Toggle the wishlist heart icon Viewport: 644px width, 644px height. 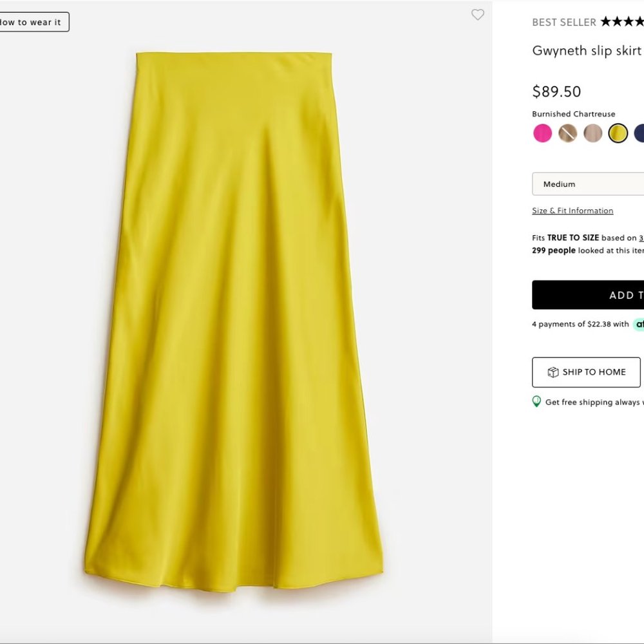[478, 15]
